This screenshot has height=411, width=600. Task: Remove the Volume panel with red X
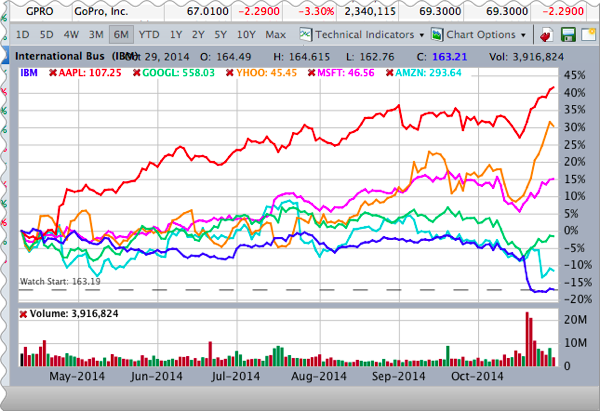[x=24, y=314]
